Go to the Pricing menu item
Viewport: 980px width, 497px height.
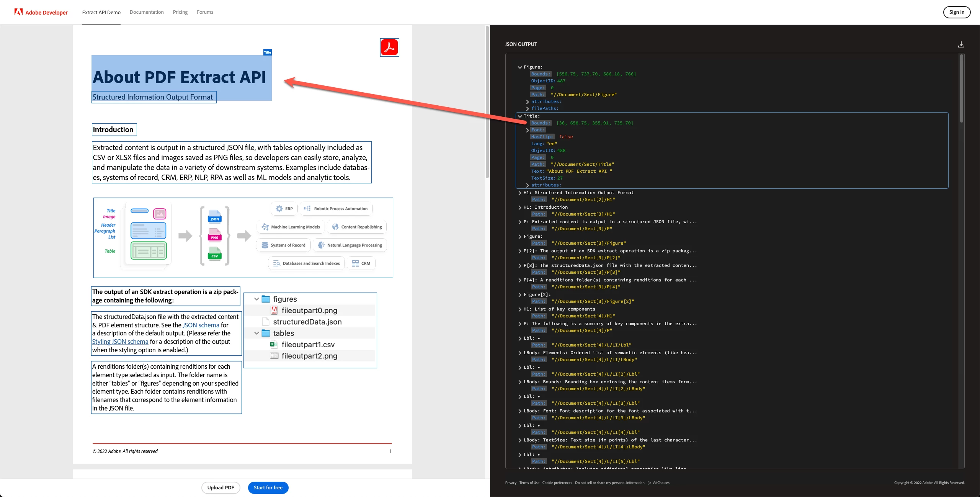(180, 12)
